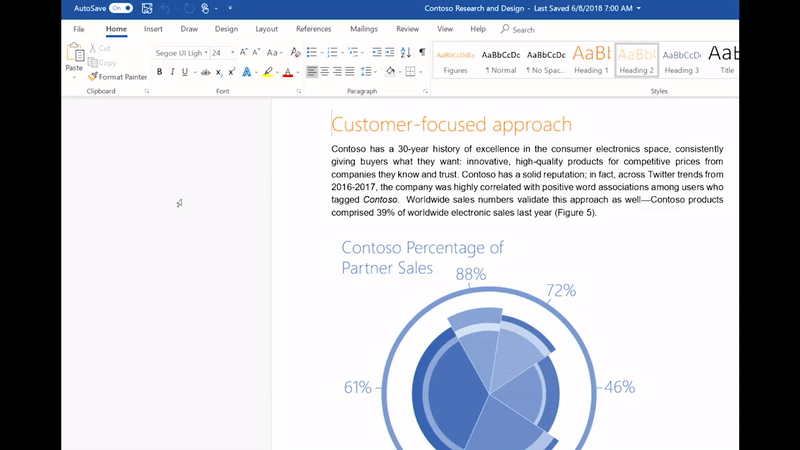Switch to the Insert tab
Viewport: 800px width, 450px height.
point(153,29)
